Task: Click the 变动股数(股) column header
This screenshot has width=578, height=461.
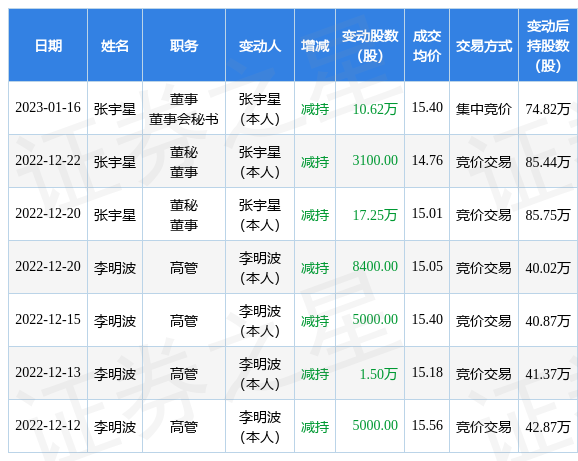Action: pos(370,46)
